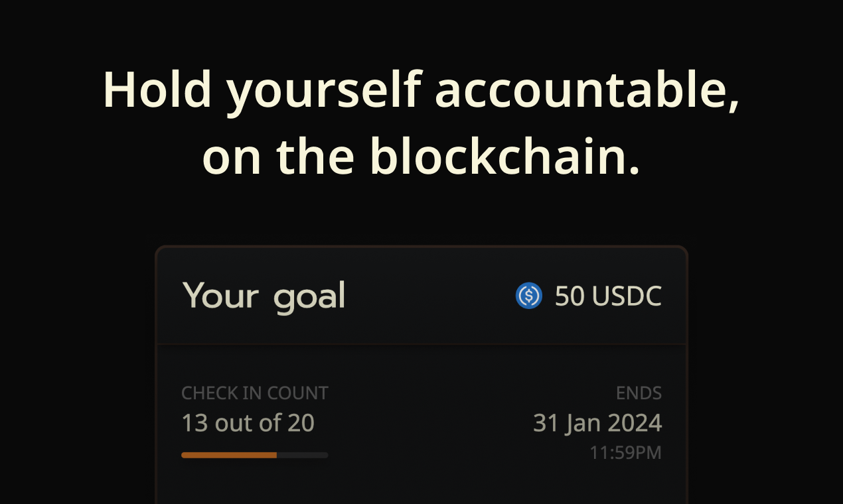This screenshot has height=504, width=843.
Task: Click the word goal in card title
Action: (309, 298)
